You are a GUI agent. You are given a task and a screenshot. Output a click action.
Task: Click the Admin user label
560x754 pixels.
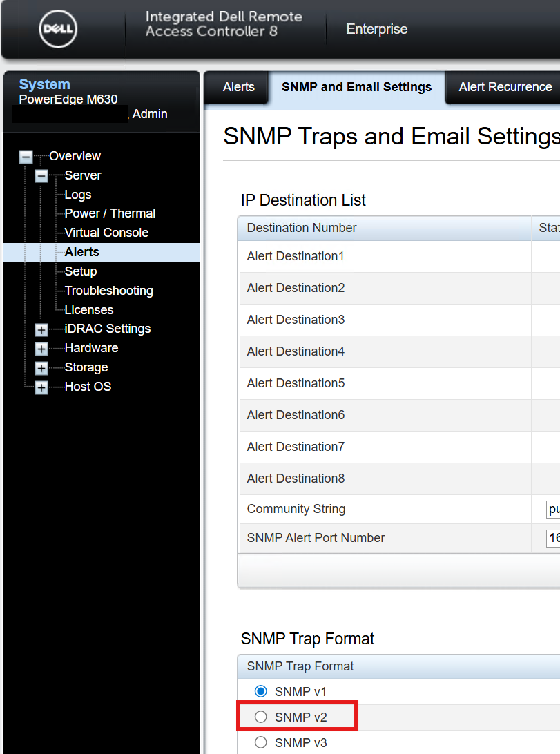coord(150,114)
